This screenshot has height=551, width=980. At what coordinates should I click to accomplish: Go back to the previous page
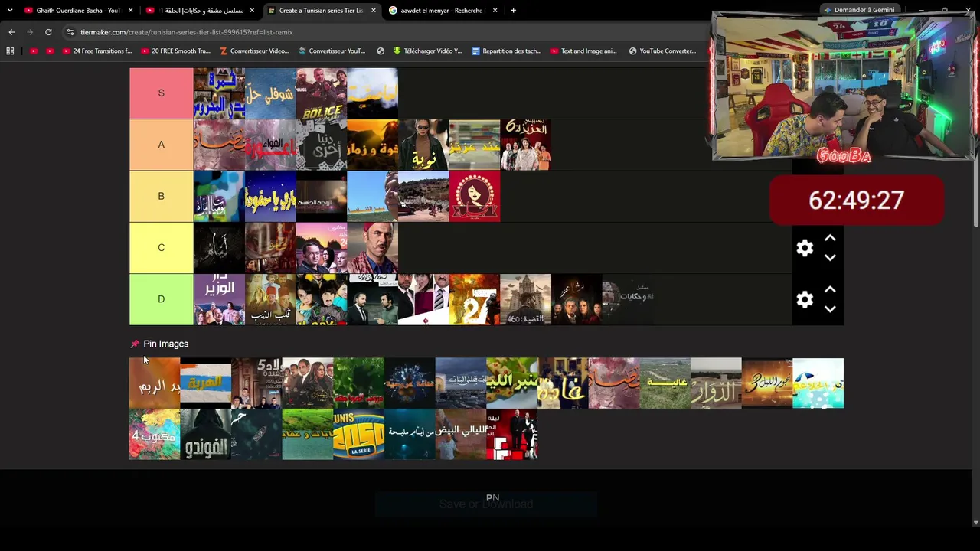11,32
